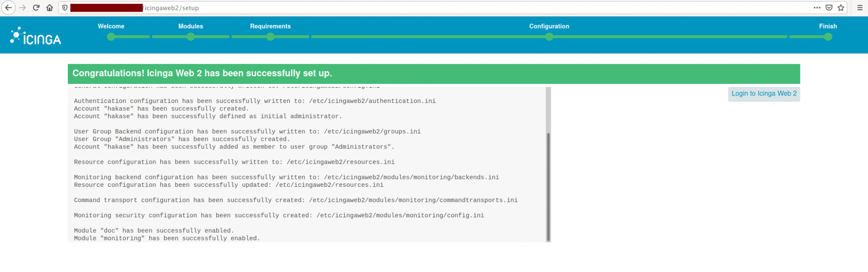Go back to the previous page

click(x=8, y=8)
